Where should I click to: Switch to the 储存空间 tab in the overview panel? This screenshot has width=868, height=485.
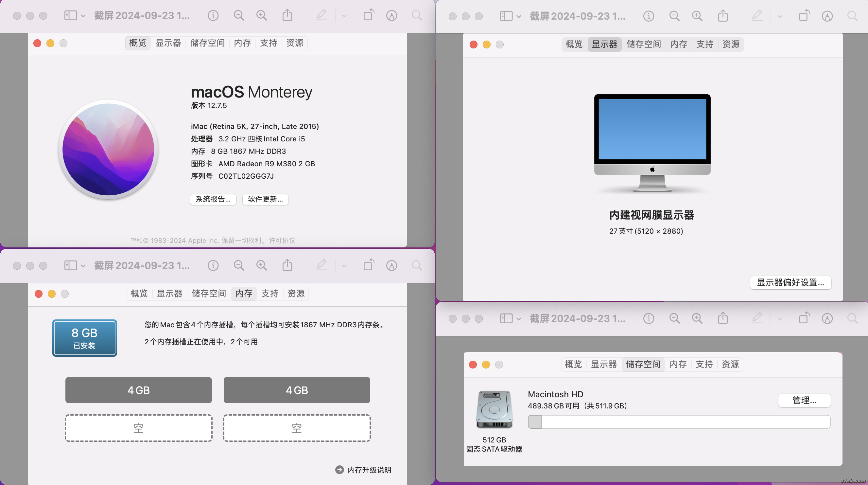click(207, 43)
